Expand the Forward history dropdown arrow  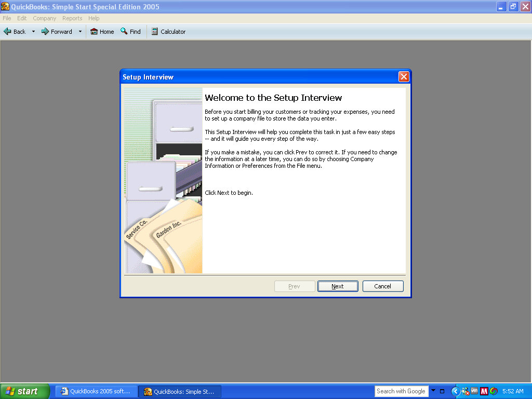[x=80, y=32]
